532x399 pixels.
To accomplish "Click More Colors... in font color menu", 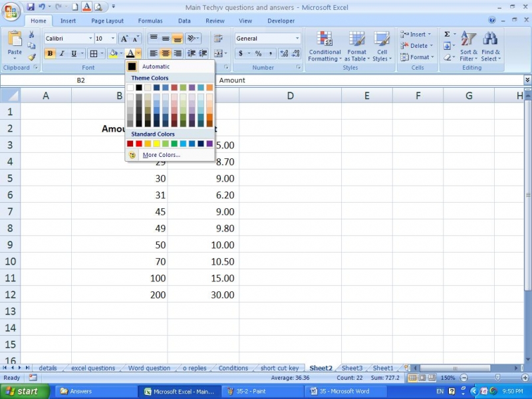I will click(x=161, y=155).
